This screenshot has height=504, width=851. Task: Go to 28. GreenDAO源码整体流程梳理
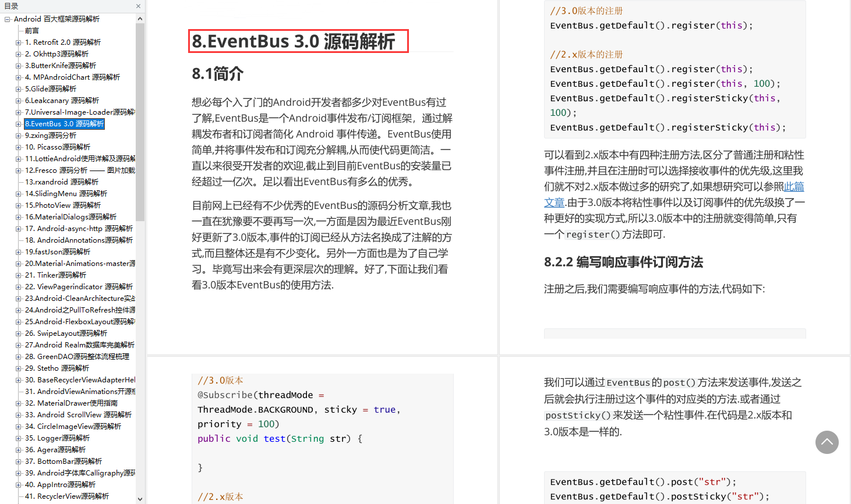click(x=77, y=357)
